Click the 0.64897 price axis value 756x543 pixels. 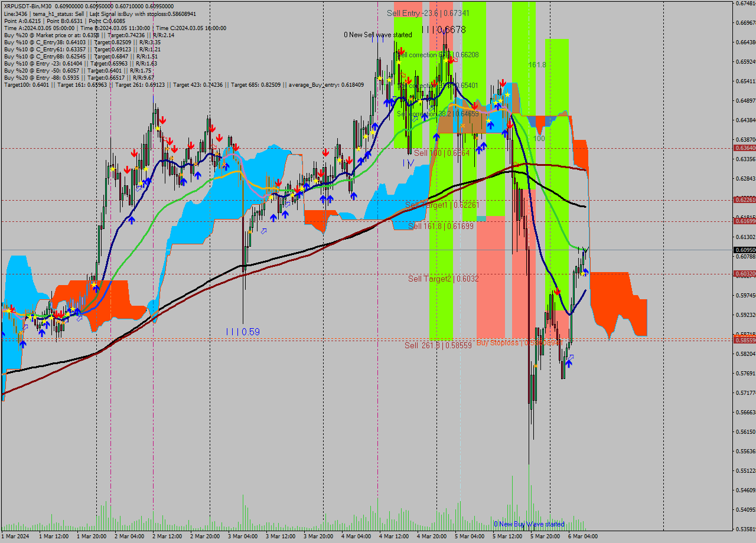pyautogui.click(x=745, y=100)
